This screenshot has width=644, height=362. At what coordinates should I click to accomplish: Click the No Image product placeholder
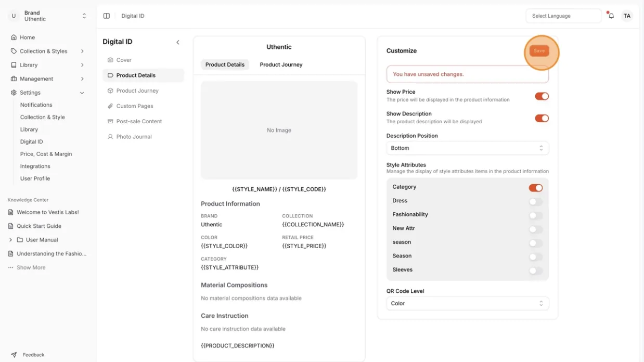279,130
